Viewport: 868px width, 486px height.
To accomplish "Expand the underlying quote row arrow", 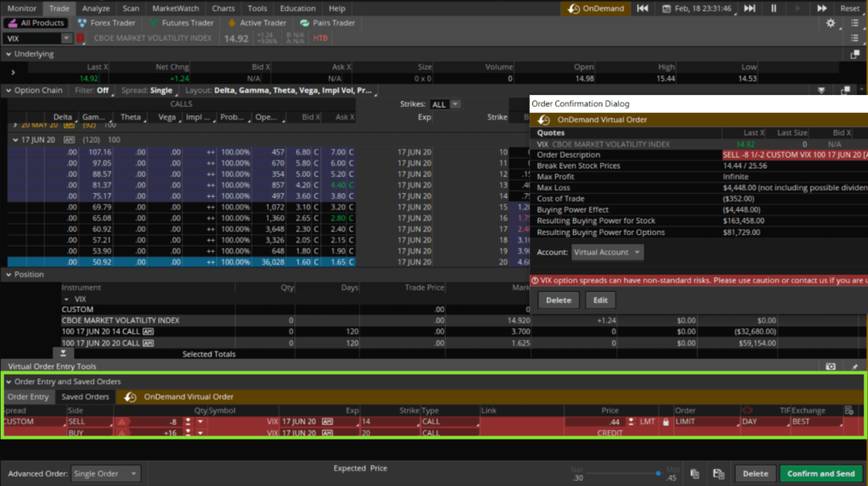I will click(14, 73).
